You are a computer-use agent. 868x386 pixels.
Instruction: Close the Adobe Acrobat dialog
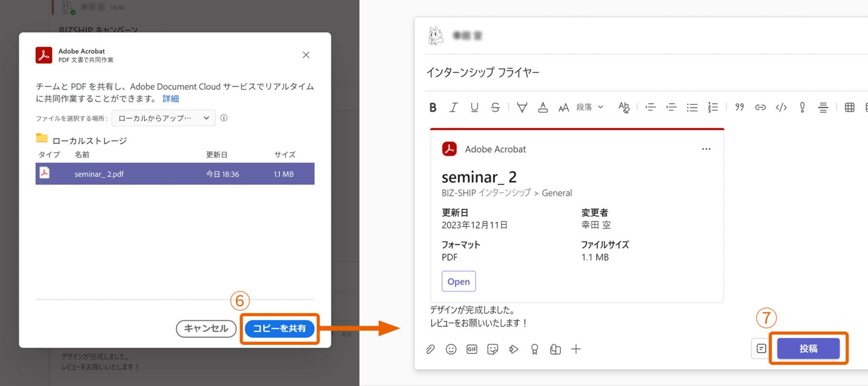[x=306, y=55]
